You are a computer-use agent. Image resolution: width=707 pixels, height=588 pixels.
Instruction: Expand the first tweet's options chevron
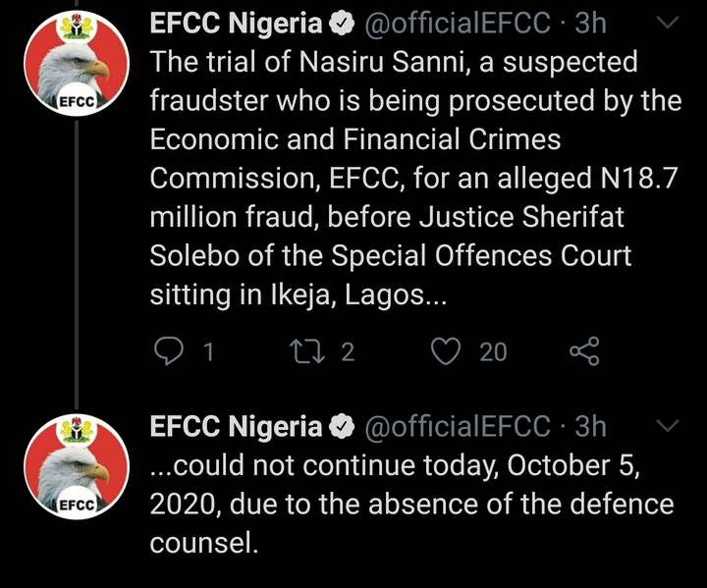pos(668,23)
